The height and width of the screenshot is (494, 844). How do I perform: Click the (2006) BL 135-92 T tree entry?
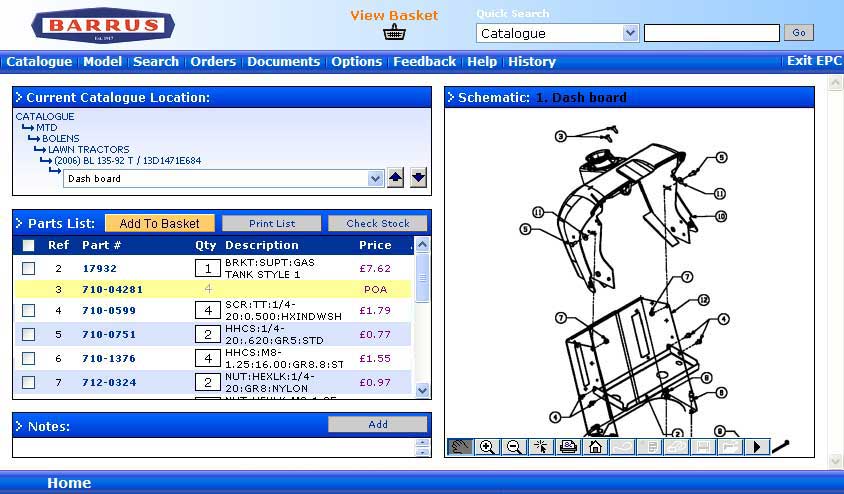click(x=128, y=160)
